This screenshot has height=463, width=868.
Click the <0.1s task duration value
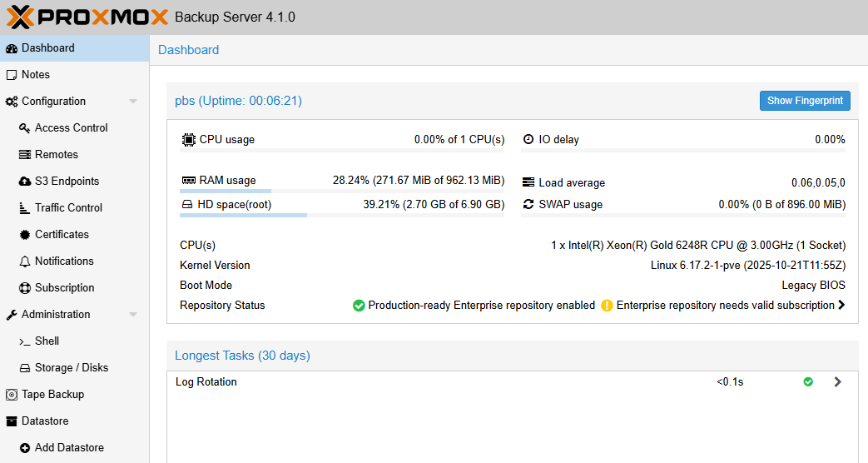[730, 381]
